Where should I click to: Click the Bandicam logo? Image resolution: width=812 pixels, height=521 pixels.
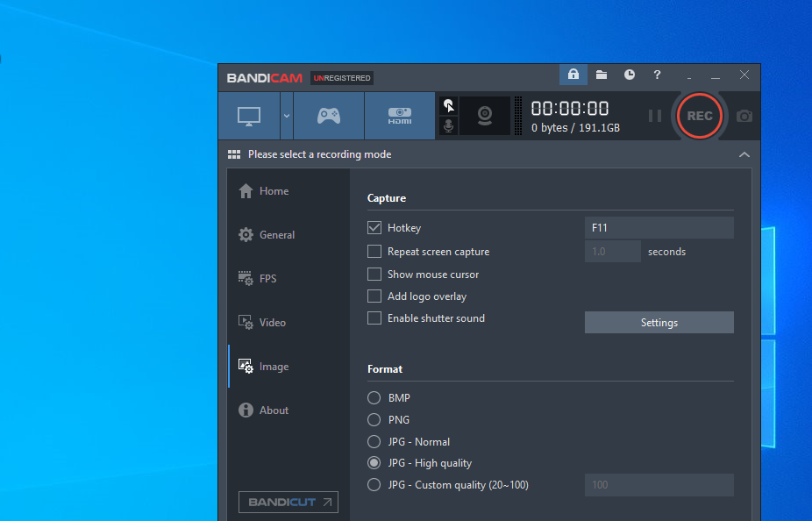[264, 78]
